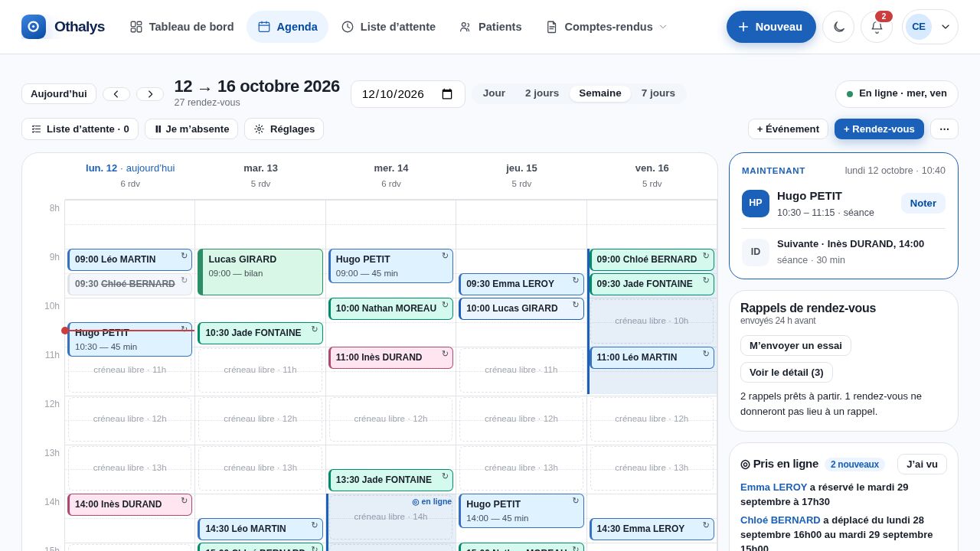The width and height of the screenshot is (980, 551).
Task: Toggle dark mode with the moon icon
Action: (838, 27)
